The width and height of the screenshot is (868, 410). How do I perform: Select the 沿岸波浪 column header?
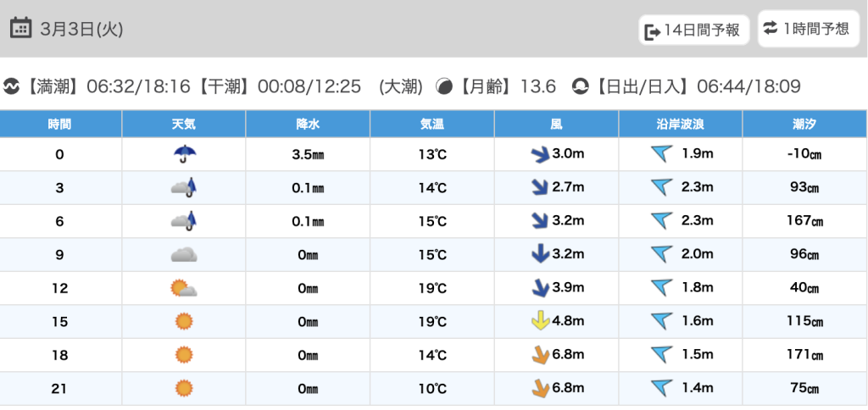(681, 124)
